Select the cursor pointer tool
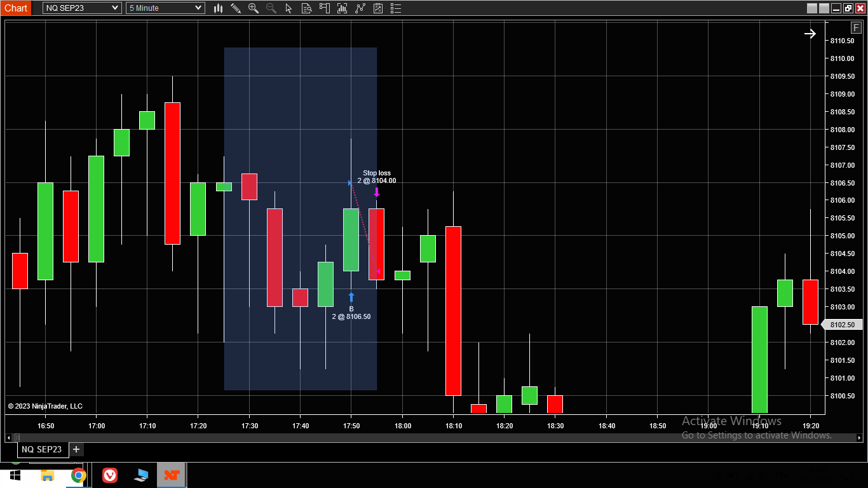The image size is (868, 488). pyautogui.click(x=288, y=8)
